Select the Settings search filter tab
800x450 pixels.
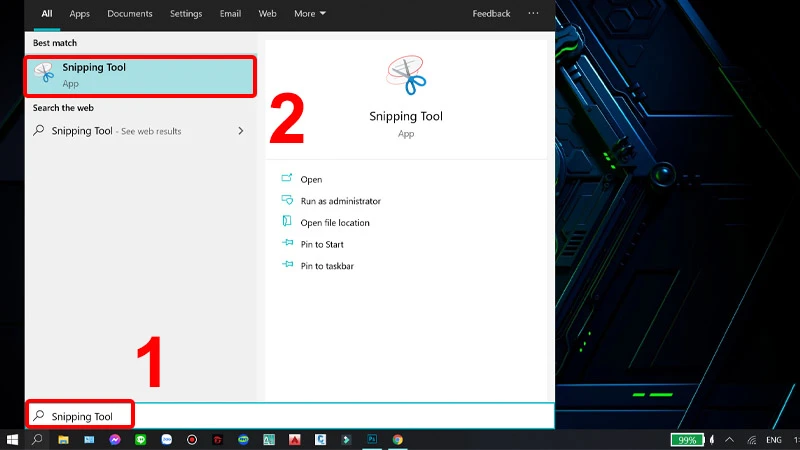185,14
